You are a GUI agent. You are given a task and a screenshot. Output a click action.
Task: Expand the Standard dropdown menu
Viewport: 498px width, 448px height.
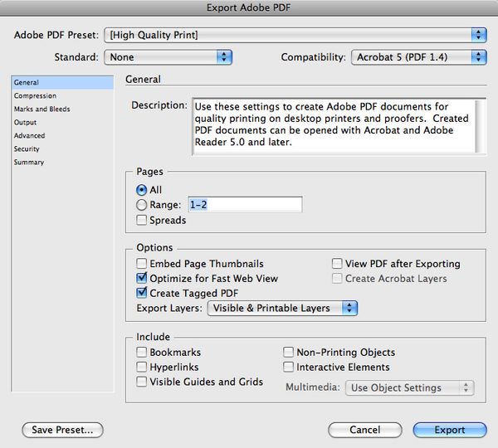point(168,57)
